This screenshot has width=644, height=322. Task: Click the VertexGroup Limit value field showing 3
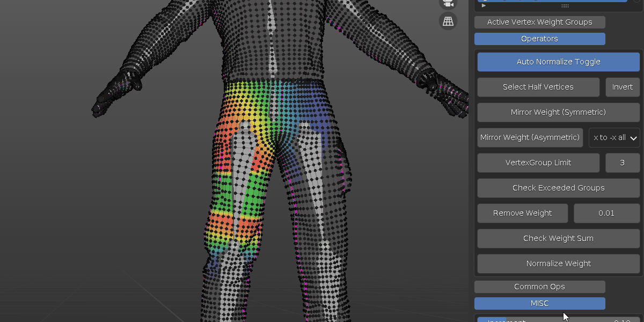point(623,163)
